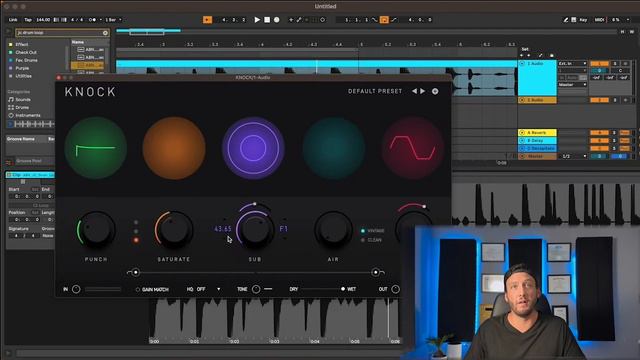Click the high-cut filter handle

pyautogui.click(x=375, y=272)
